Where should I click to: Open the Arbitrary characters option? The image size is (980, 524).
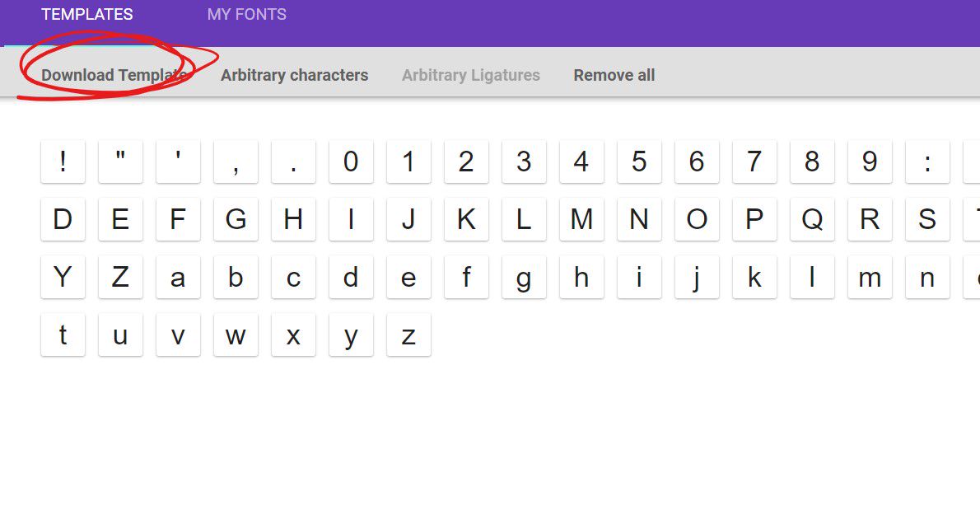[294, 75]
